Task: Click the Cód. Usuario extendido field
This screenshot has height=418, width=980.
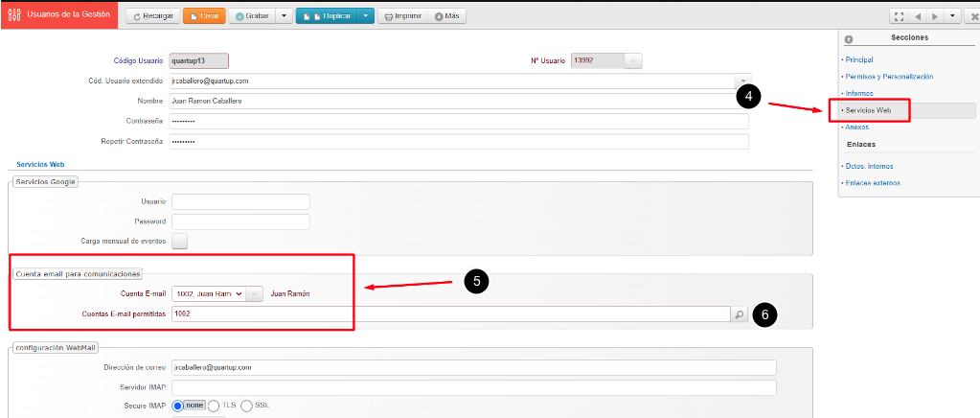Action: pyautogui.click(x=452, y=81)
